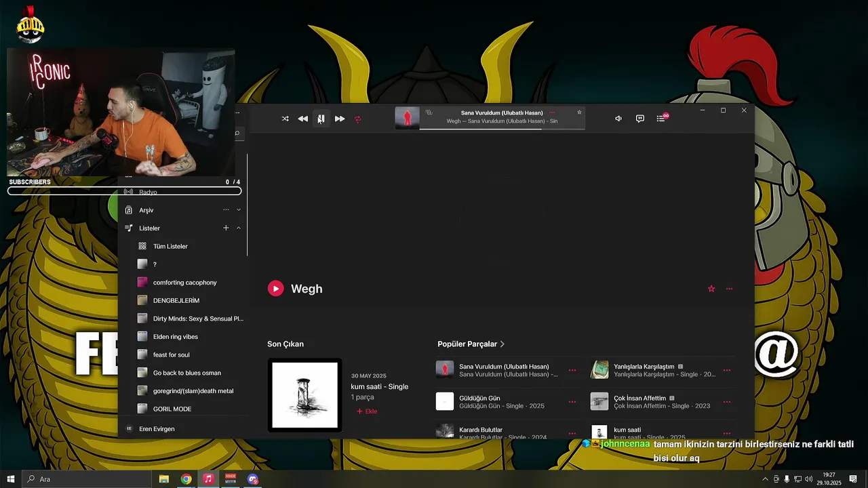Favorite the now playing song star

[x=579, y=113]
